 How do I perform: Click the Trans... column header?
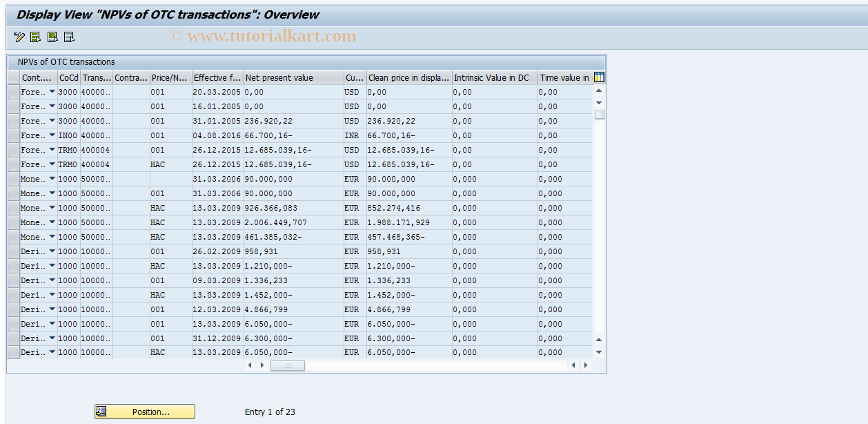97,77
